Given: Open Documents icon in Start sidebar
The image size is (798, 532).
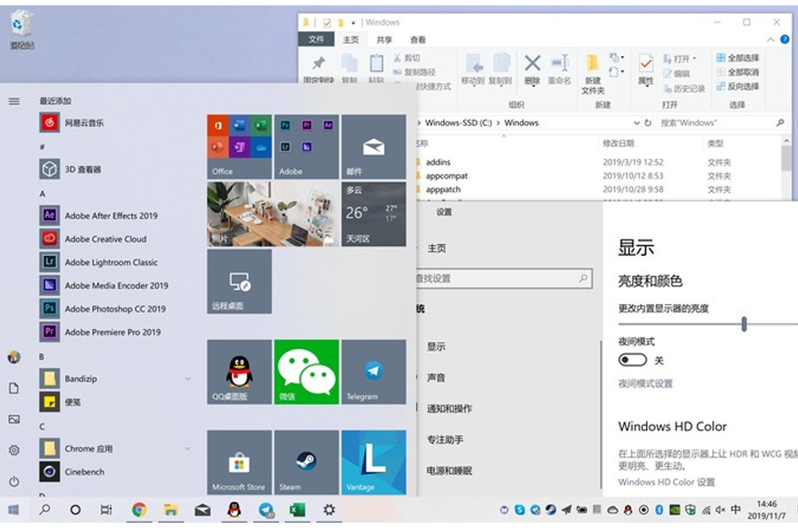Looking at the screenshot, I should (14, 388).
